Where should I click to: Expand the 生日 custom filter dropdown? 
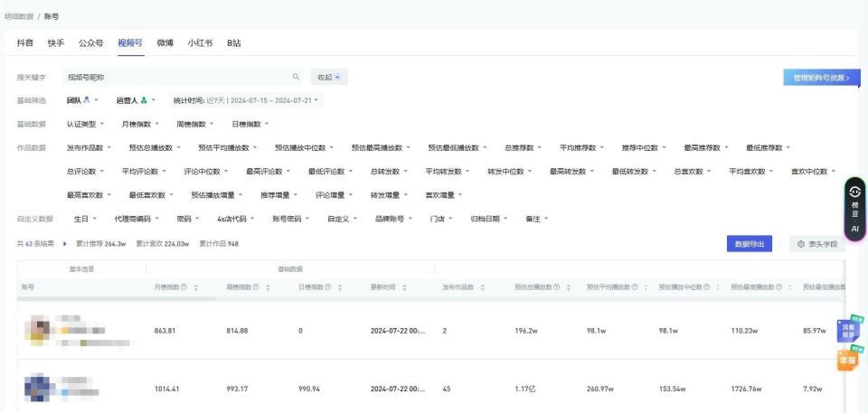tap(85, 219)
